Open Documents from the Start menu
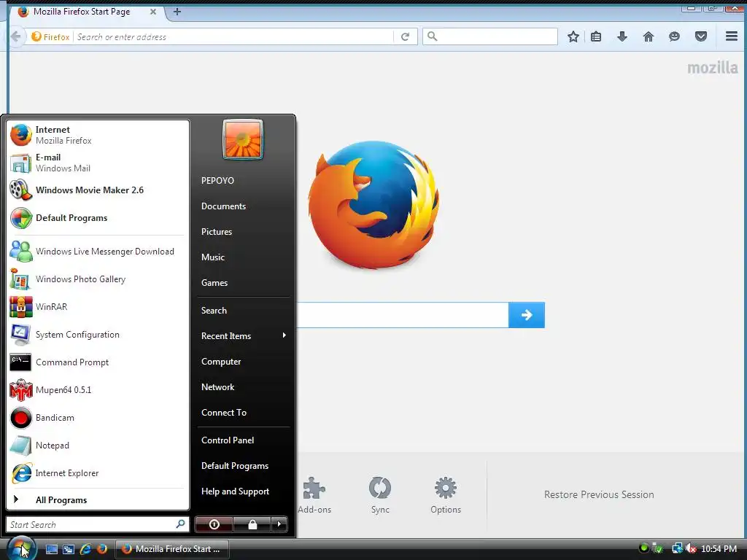 (223, 206)
